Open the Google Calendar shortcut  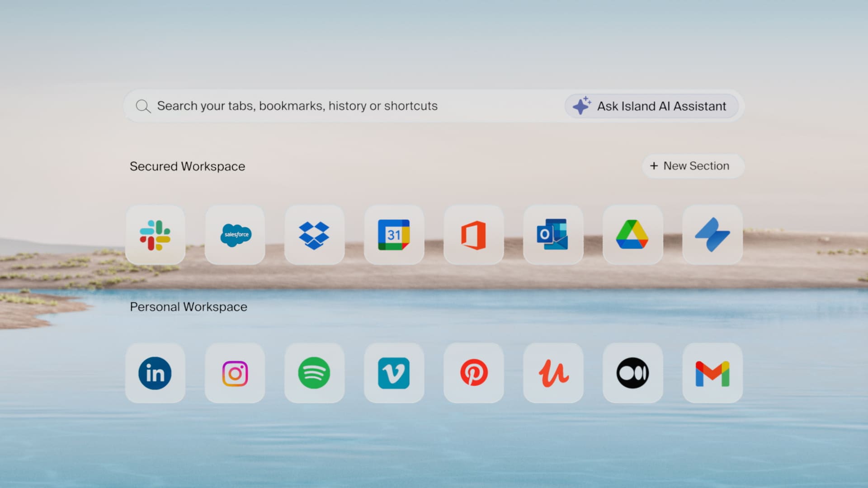[394, 235]
